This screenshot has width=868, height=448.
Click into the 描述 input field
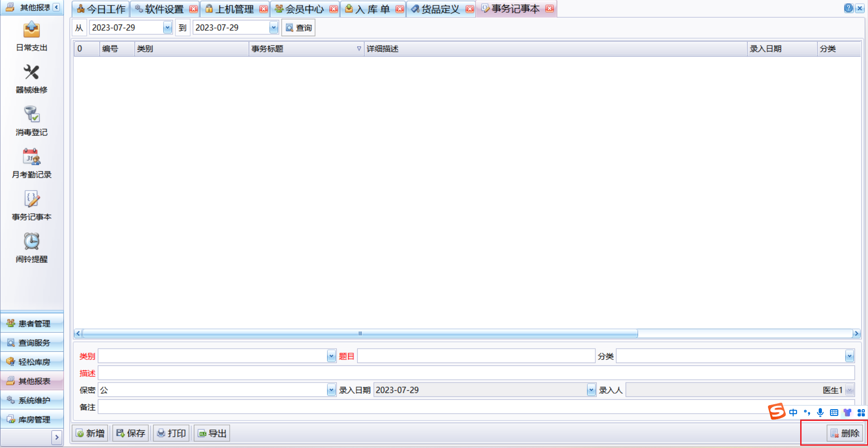476,373
